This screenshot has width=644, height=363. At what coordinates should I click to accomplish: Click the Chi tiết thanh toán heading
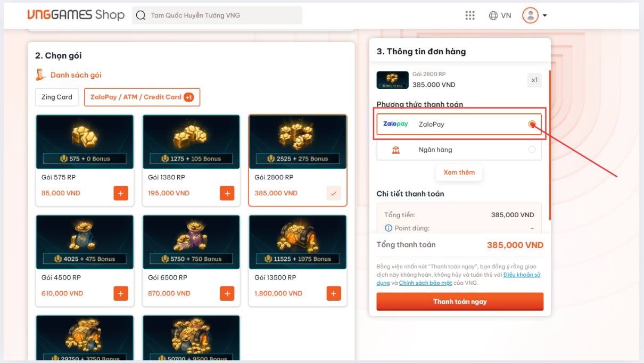coord(410,194)
